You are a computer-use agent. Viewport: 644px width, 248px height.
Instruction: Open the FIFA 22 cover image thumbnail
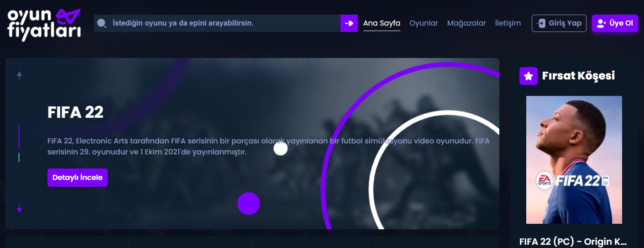(574, 160)
